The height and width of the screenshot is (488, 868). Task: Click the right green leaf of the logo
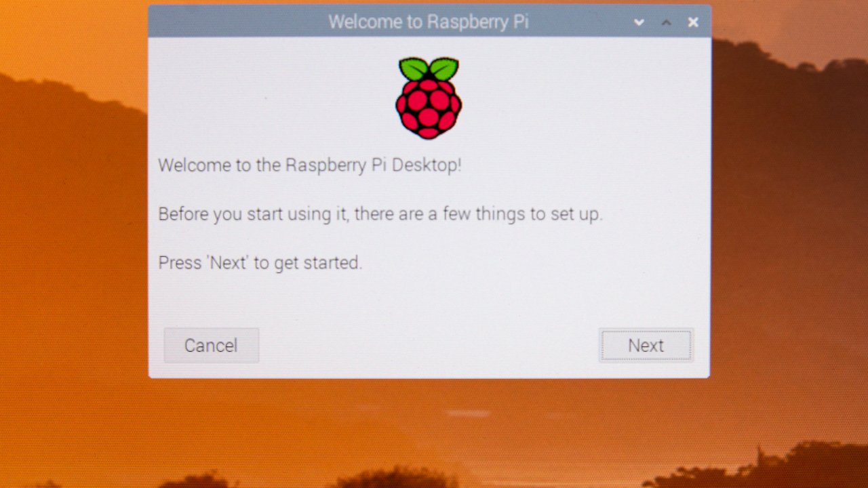point(444,69)
